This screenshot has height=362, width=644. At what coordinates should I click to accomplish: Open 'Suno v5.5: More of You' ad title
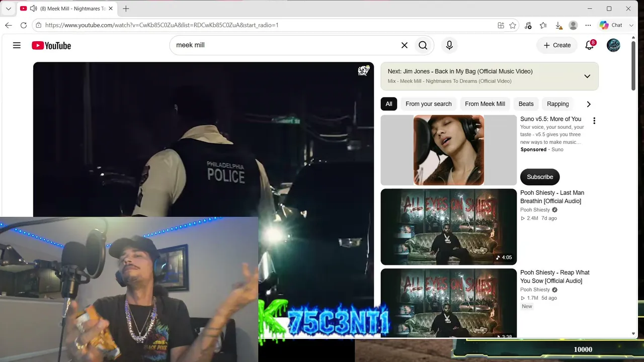pyautogui.click(x=550, y=119)
